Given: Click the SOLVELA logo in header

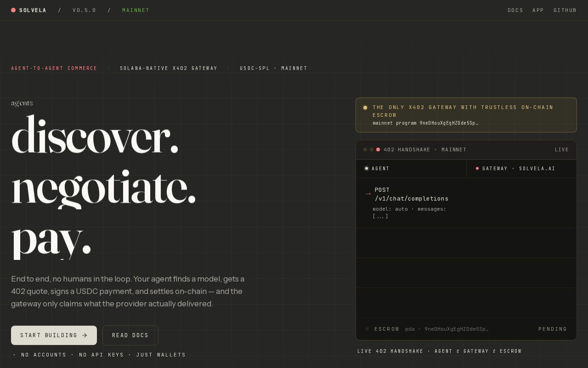Looking at the screenshot, I should pos(28,10).
